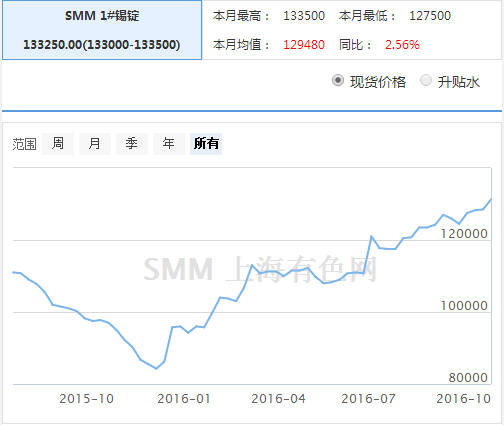Click the 2015-10 x-axis label
The width and height of the screenshot is (504, 425).
pyautogui.click(x=87, y=399)
